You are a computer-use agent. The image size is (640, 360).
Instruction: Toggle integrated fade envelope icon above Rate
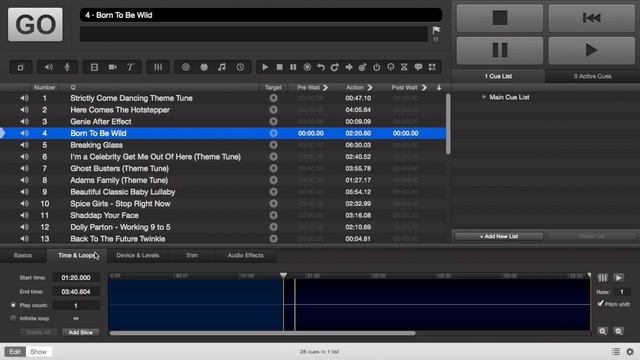click(602, 278)
